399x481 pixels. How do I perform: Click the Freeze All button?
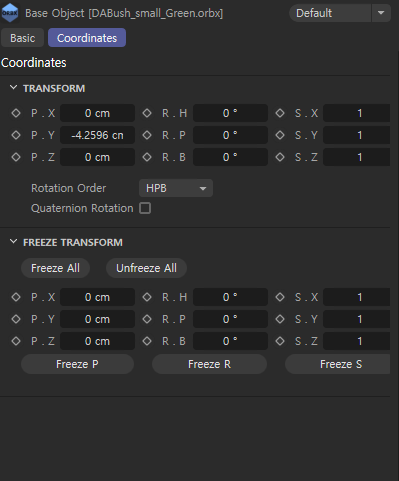click(x=55, y=268)
